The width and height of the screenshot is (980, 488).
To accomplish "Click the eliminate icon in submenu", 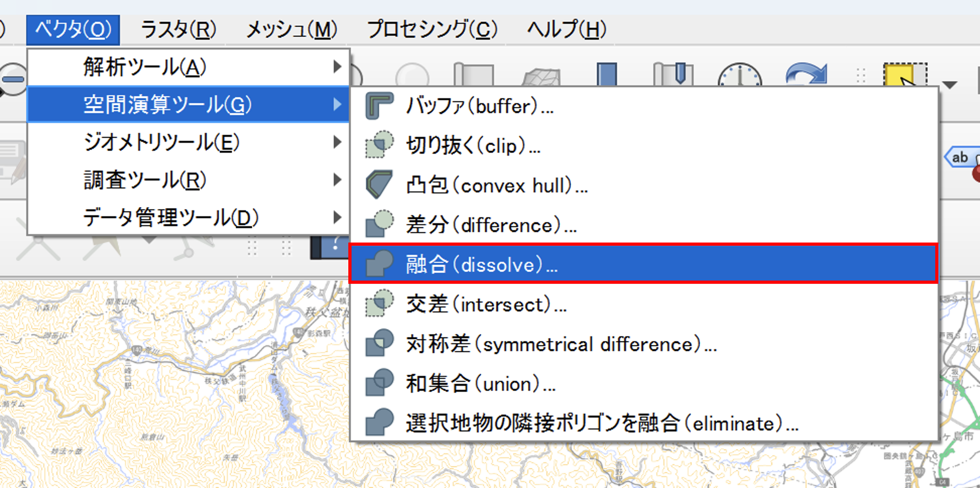I will [x=379, y=422].
